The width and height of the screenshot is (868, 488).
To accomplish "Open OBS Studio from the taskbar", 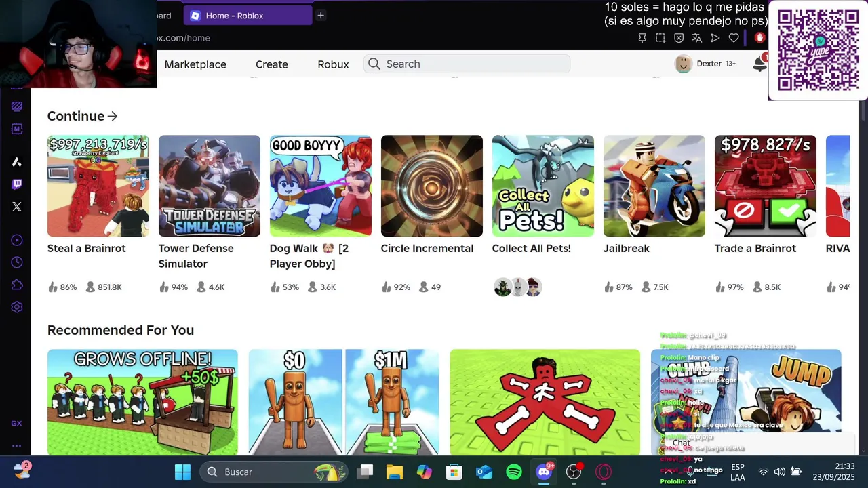I will click(x=574, y=472).
